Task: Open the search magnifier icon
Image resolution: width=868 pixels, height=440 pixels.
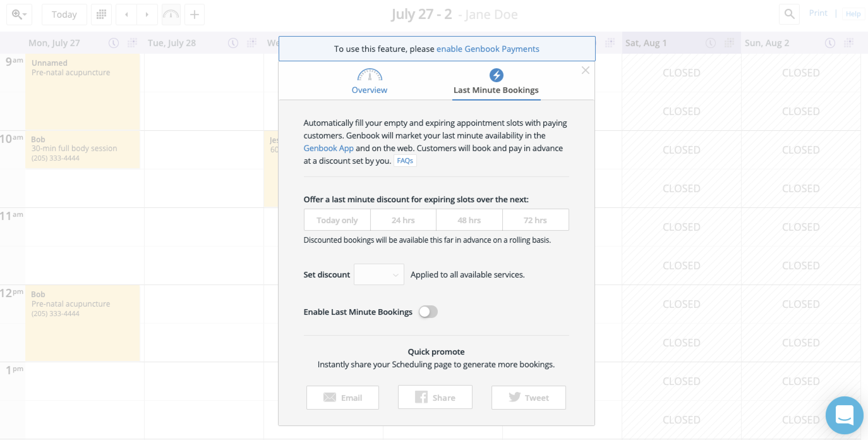Action: pos(789,14)
